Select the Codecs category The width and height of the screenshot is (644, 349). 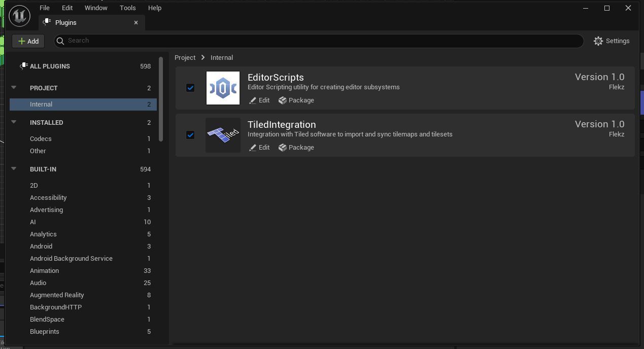click(83, 138)
